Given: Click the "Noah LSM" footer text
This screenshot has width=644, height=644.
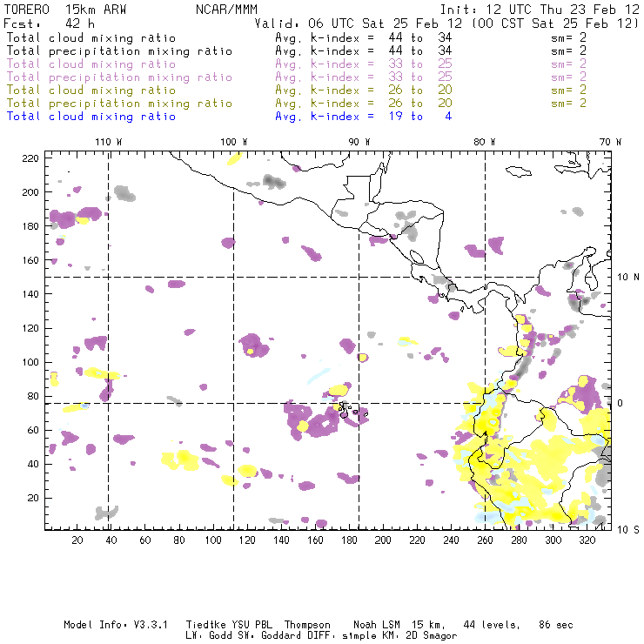Looking at the screenshot, I should (x=377, y=625).
